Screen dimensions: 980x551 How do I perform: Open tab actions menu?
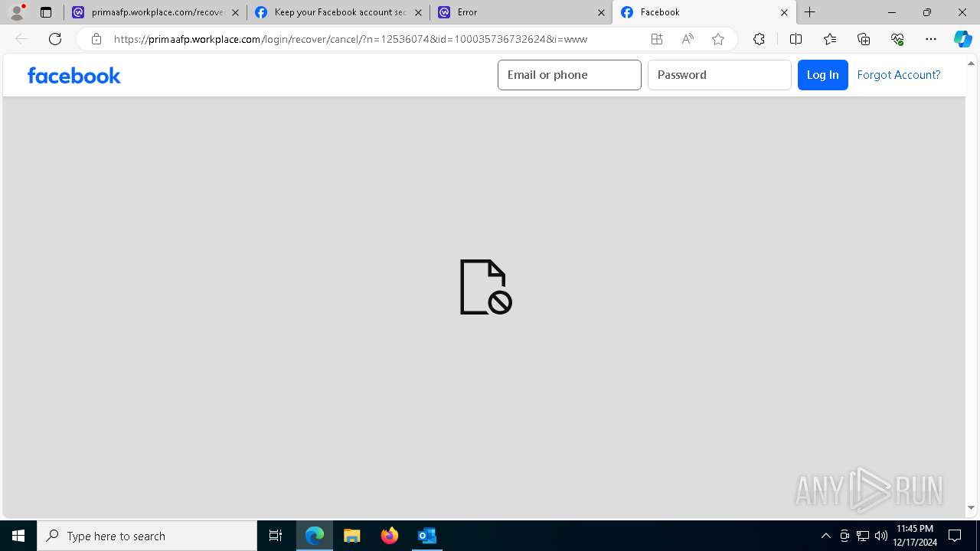(46, 12)
